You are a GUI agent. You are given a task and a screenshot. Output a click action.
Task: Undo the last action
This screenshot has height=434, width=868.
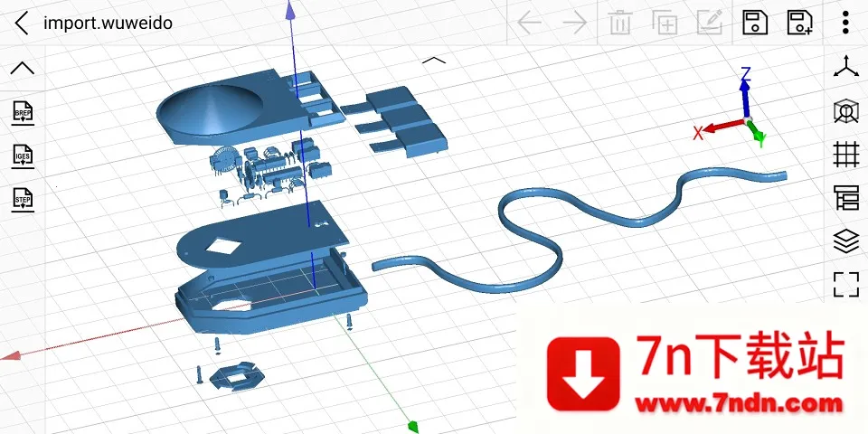[529, 23]
